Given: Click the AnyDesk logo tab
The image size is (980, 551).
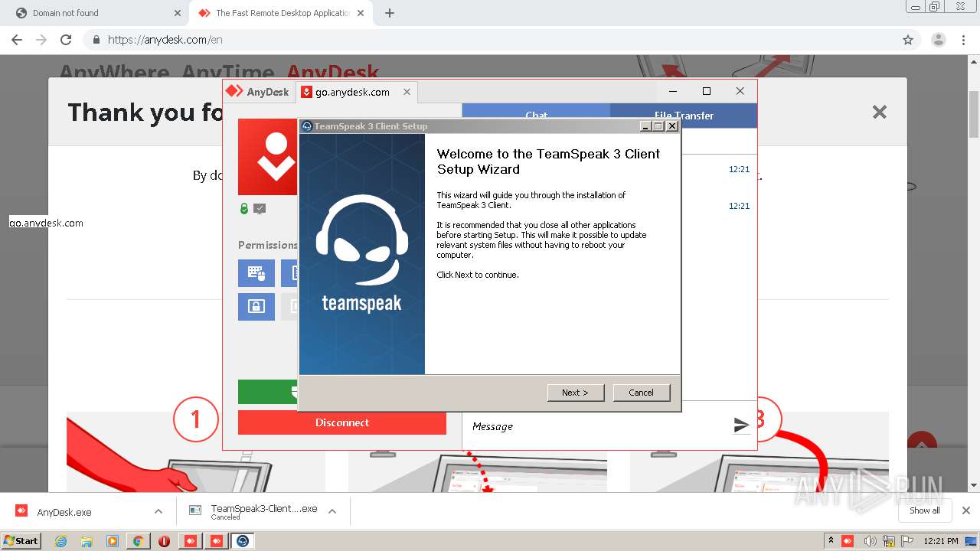Looking at the screenshot, I should (x=257, y=92).
